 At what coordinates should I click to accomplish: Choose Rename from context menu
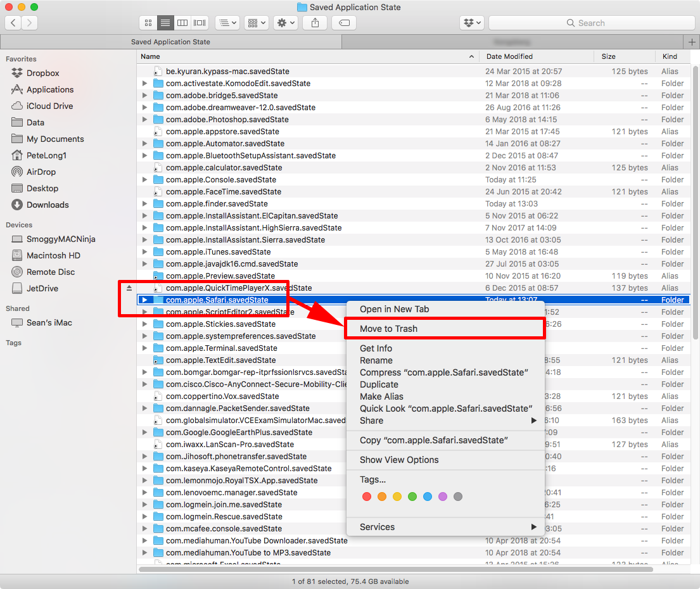pyautogui.click(x=445, y=360)
